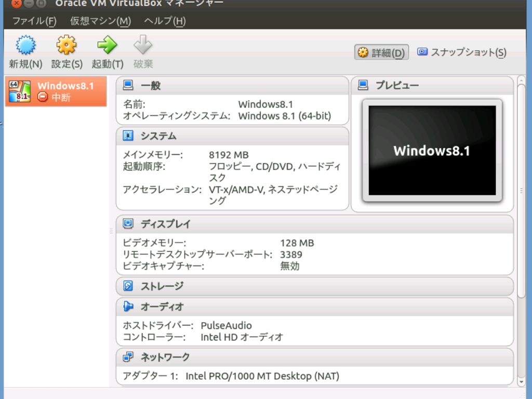Click the 一般 section monitor icon
This screenshot has height=399, width=532.
tap(128, 85)
